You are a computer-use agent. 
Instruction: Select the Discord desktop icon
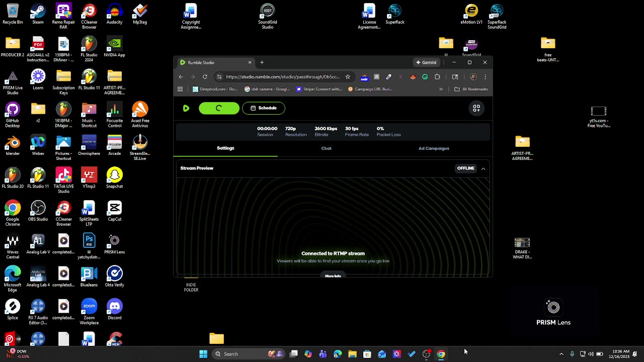tap(115, 310)
